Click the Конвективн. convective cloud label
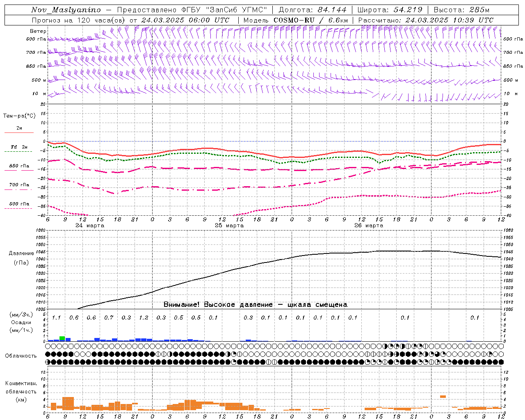The height and width of the screenshot is (420, 525). [x=21, y=383]
